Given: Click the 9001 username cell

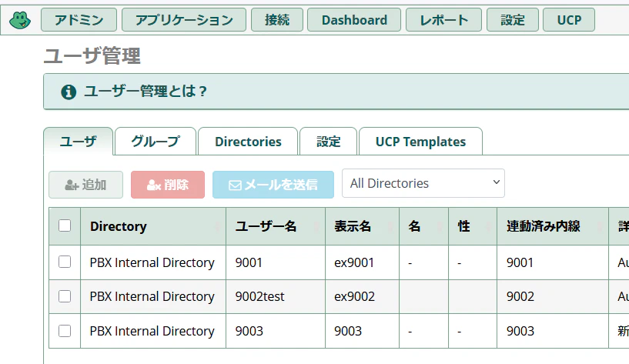Looking at the screenshot, I should pos(276,262).
